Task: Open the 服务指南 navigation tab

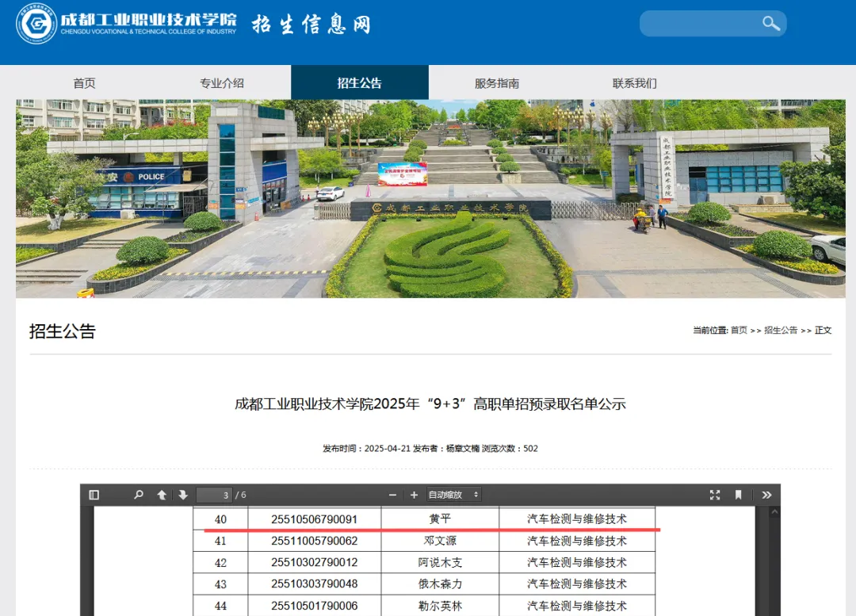Action: click(497, 83)
